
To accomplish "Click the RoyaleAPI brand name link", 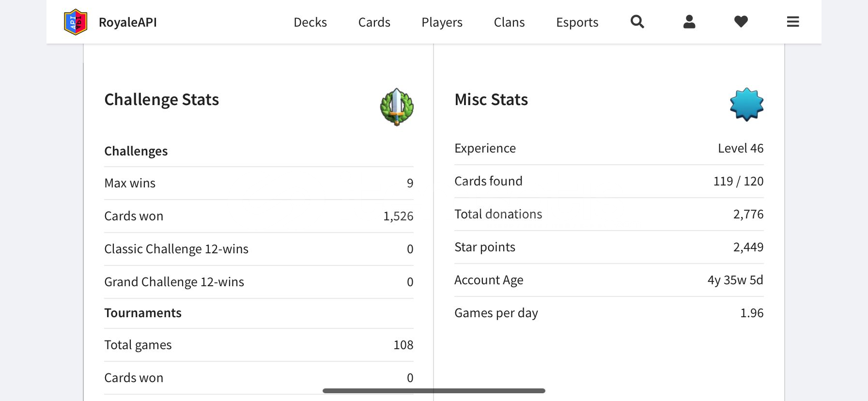I will (128, 22).
